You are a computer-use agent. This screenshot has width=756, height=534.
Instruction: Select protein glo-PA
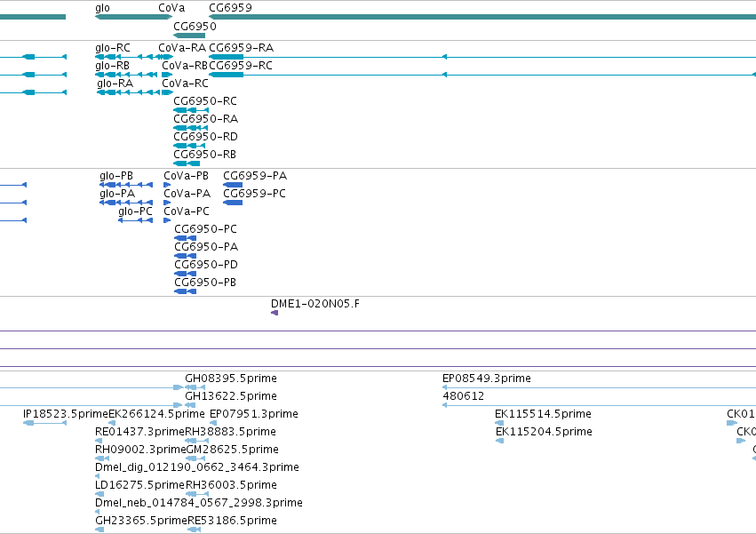tap(117, 194)
